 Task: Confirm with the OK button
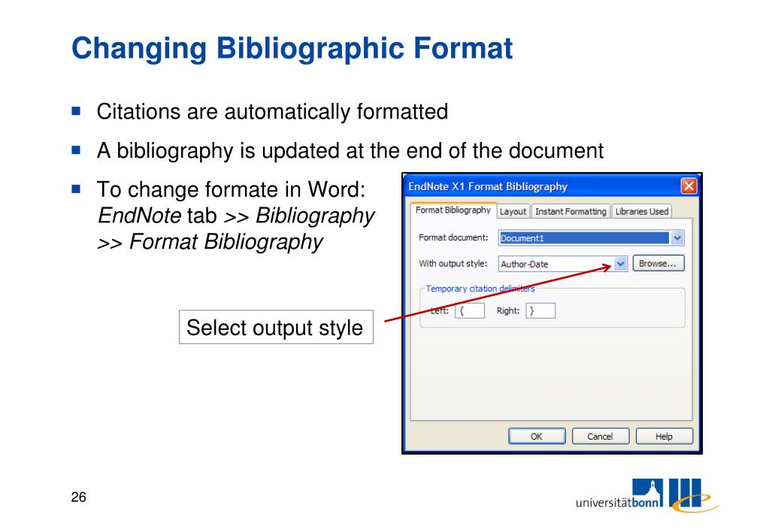[537, 437]
